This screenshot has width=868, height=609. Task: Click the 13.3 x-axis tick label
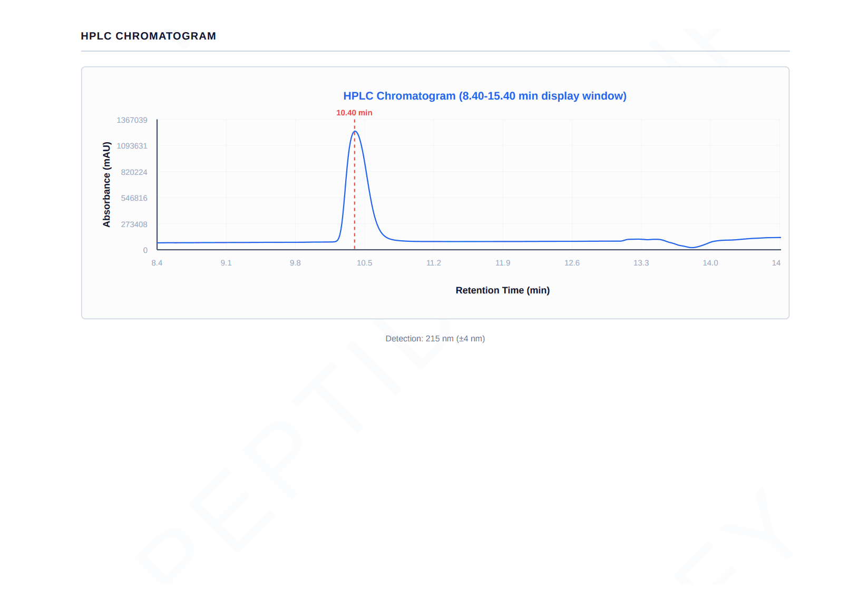(641, 263)
